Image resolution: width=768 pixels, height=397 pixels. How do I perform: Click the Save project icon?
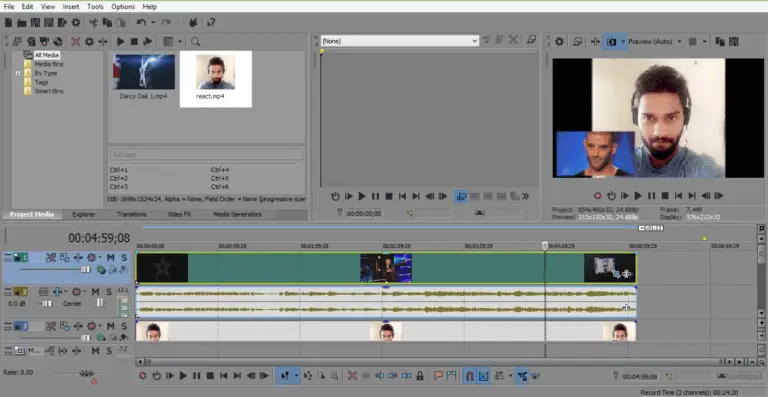pyautogui.click(x=35, y=23)
